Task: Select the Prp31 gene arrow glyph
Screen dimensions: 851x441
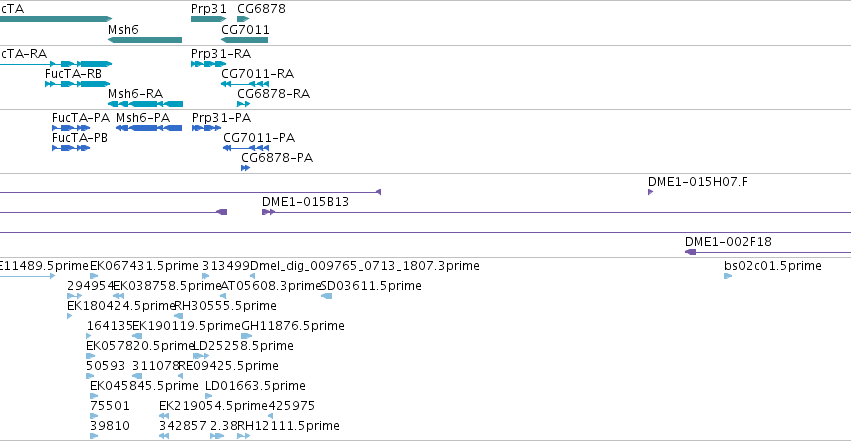Action: 208,19
